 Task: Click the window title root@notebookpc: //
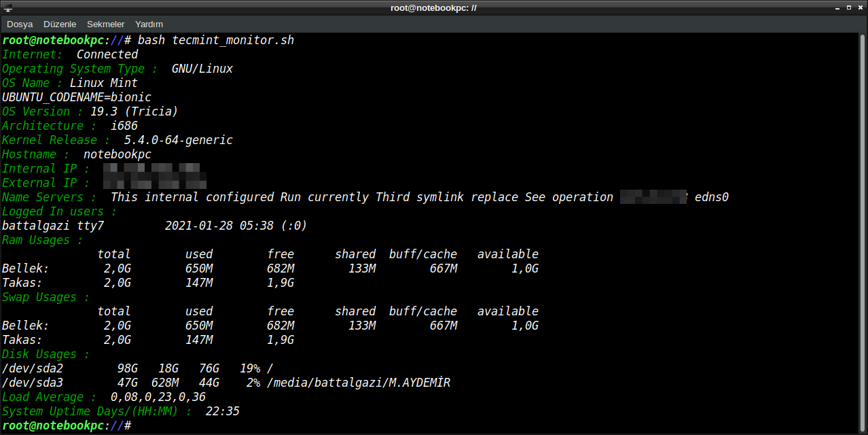click(x=433, y=7)
